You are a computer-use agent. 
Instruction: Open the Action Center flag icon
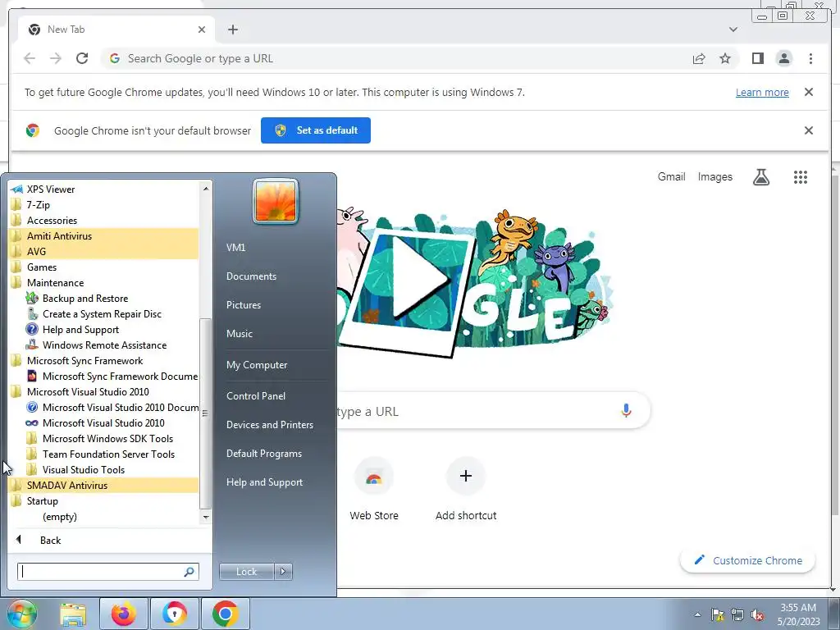717,614
